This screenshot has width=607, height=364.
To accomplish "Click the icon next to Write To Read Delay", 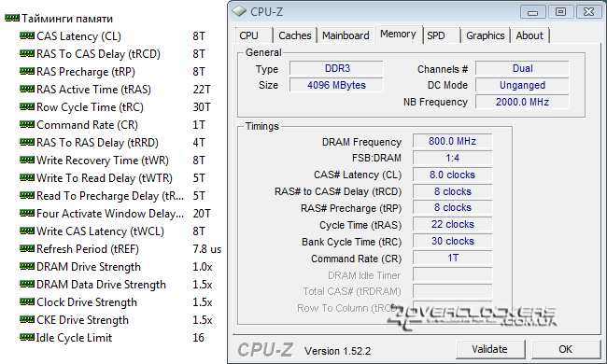I will 27,177.
